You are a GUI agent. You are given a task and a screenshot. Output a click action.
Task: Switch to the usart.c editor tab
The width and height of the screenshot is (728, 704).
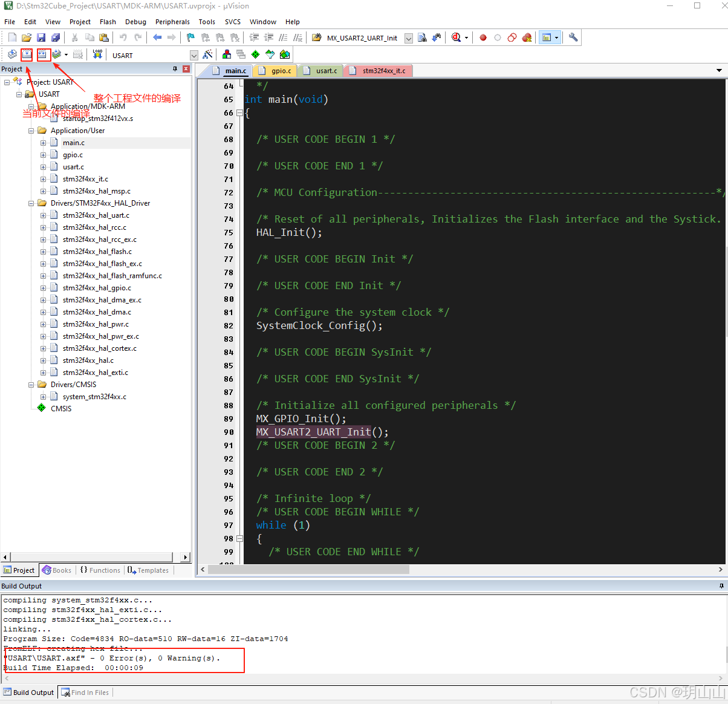coord(320,71)
